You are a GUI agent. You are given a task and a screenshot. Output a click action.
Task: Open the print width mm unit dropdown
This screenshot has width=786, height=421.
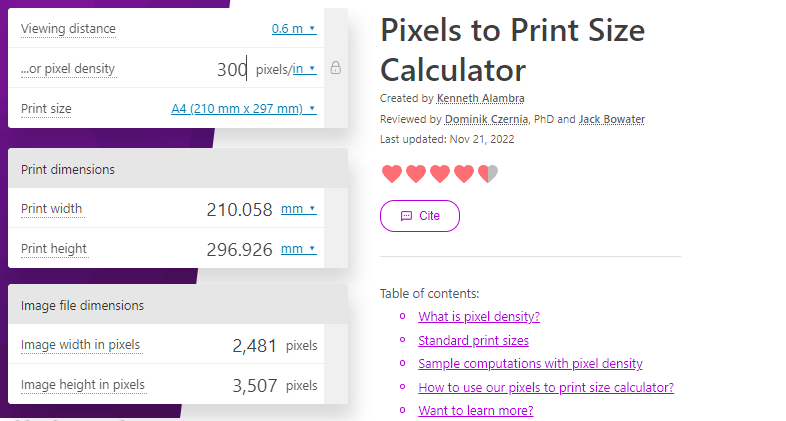pyautogui.click(x=298, y=209)
